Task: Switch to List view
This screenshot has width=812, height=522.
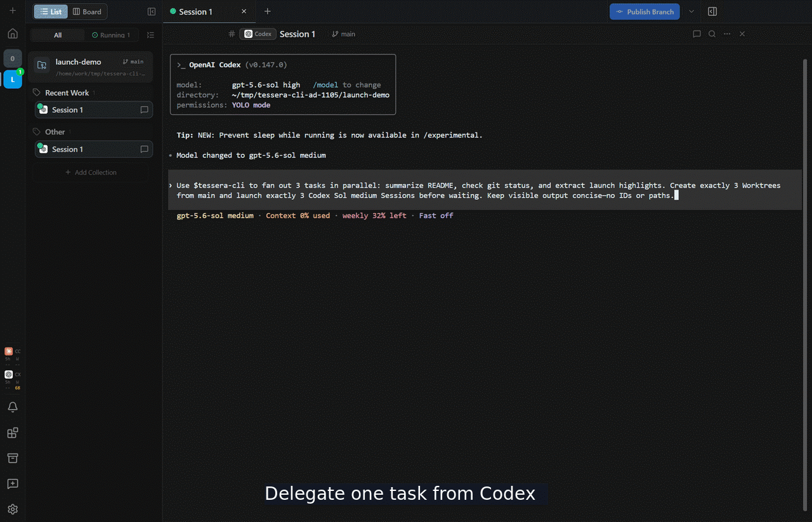Action: 51,11
